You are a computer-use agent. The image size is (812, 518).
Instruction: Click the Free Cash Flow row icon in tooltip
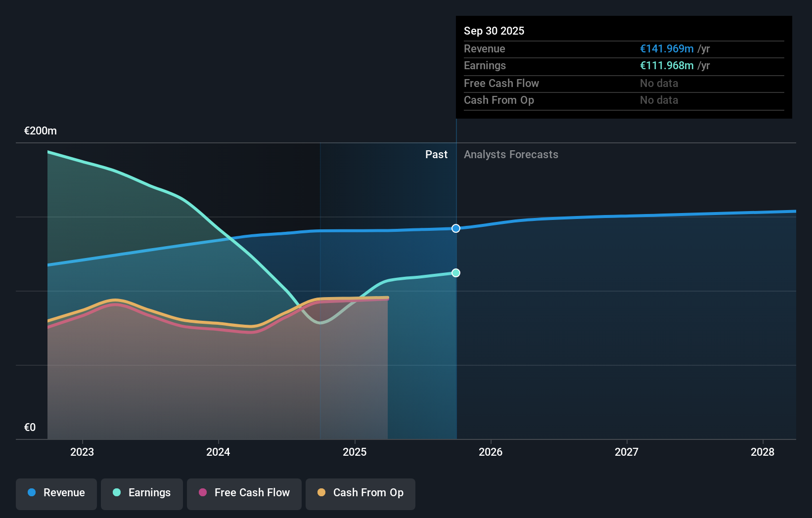coord(501,83)
